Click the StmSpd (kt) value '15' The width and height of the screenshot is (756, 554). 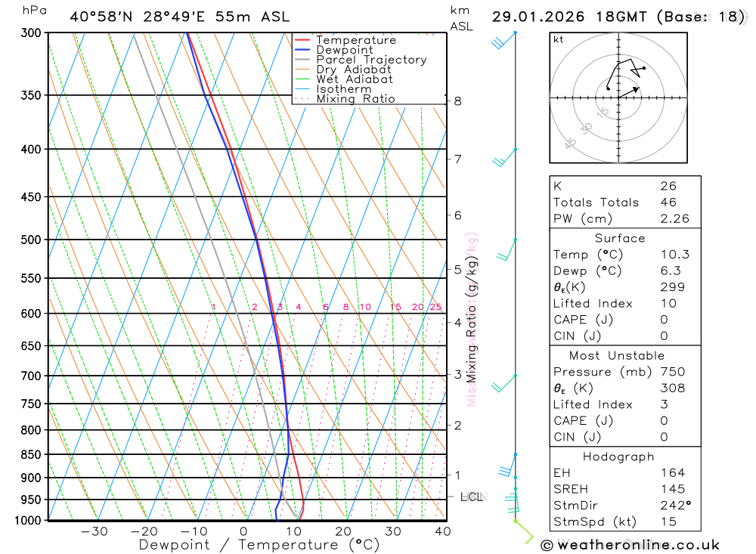(668, 522)
